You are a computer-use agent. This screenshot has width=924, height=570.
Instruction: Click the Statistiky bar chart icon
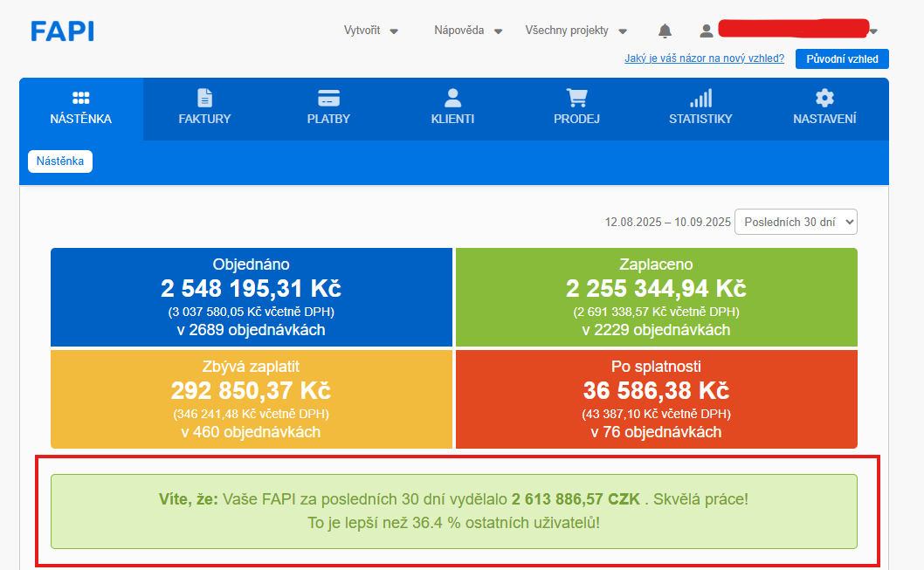700,98
